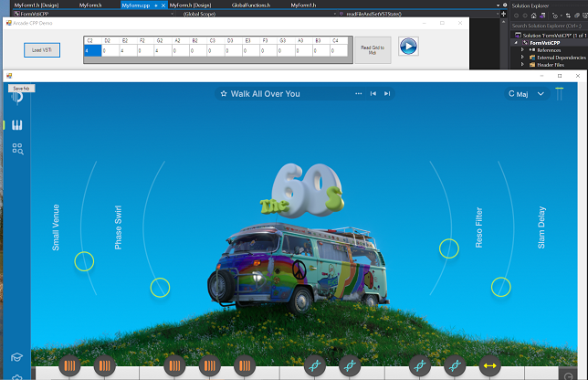Click the Phase Swirl macro slider handle
The image size is (588, 380).
coord(160,288)
